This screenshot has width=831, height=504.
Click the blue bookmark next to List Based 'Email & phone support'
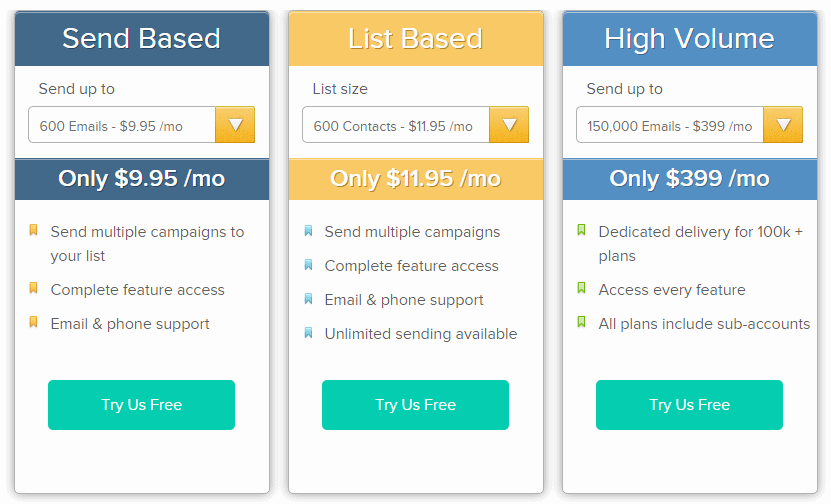click(308, 298)
